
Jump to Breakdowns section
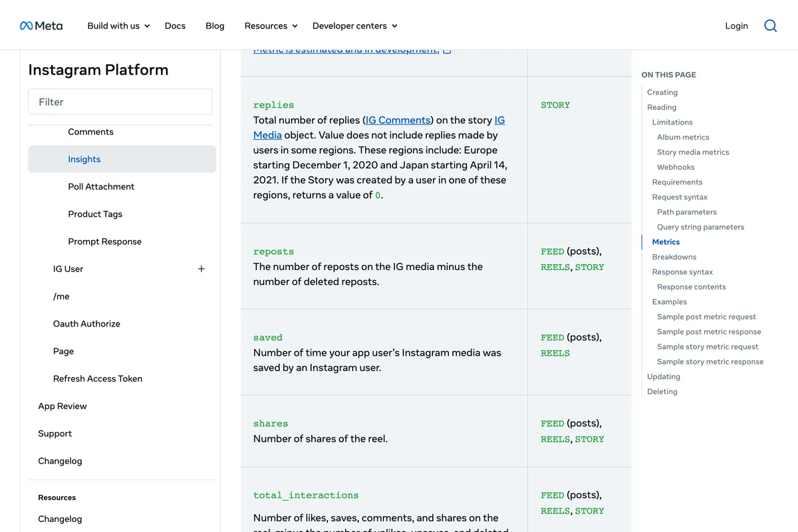pos(674,257)
